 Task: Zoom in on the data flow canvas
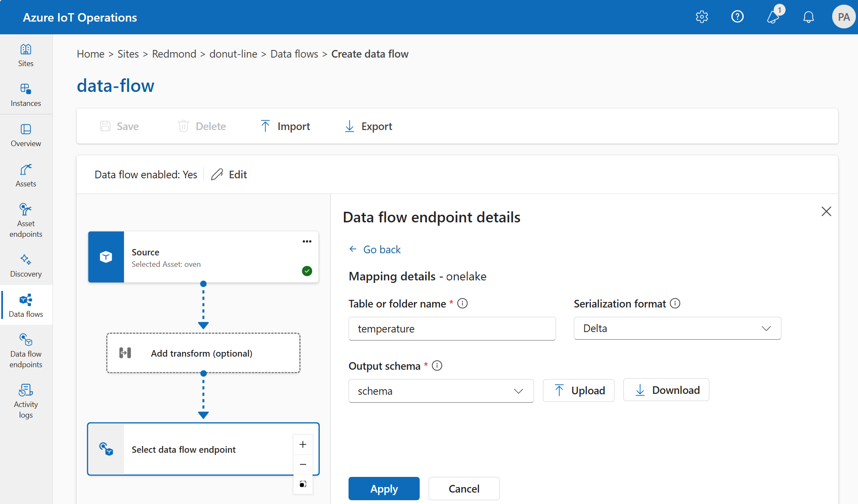tap(303, 444)
